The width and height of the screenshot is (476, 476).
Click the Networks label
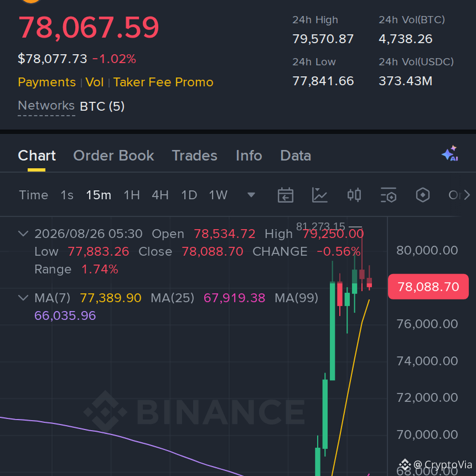coord(46,106)
